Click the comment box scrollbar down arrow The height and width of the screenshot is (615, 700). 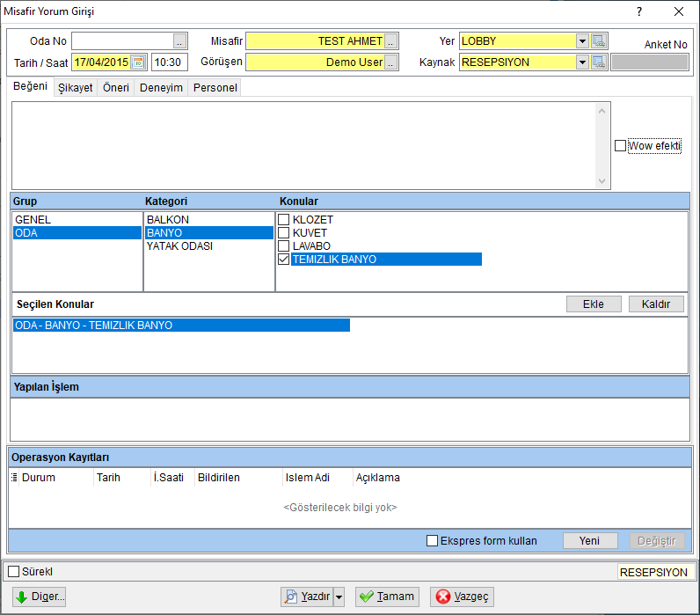pyautogui.click(x=602, y=181)
